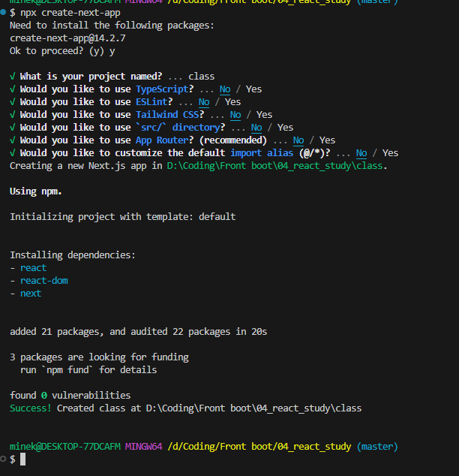Click the 'react-dom' dependency entry
Screen dimensions: 459x476
44,281
